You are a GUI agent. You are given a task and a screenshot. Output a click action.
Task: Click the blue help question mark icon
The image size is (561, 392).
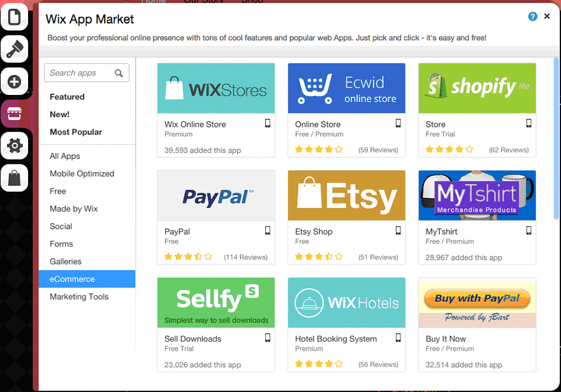533,17
